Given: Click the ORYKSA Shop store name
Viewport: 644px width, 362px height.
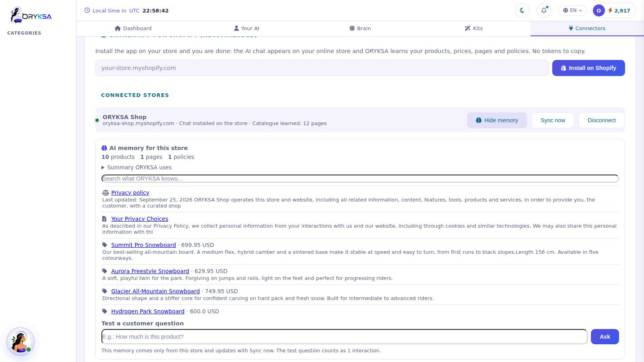Looking at the screenshot, I should pos(124,117).
